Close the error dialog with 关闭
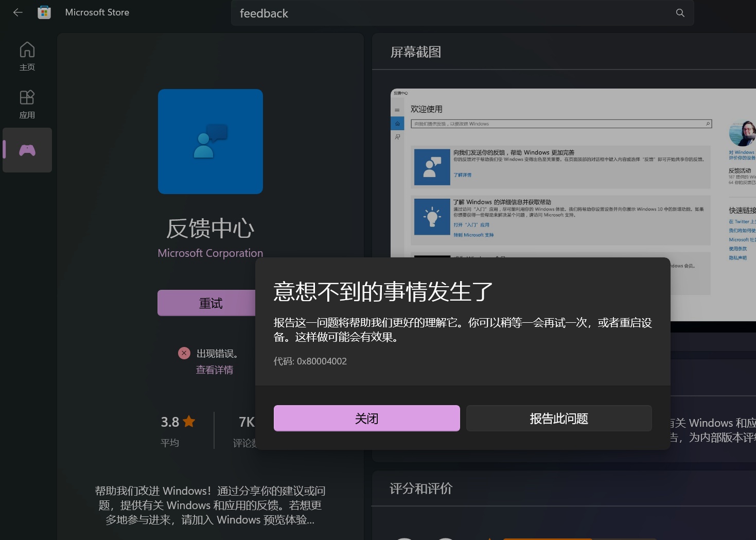This screenshot has height=540, width=756. click(x=367, y=418)
